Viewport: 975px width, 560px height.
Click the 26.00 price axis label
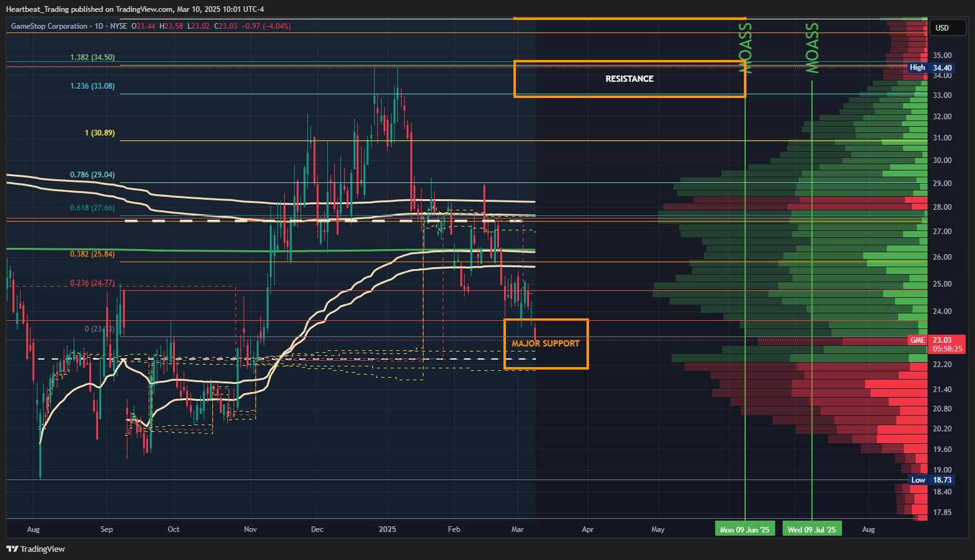coord(943,257)
